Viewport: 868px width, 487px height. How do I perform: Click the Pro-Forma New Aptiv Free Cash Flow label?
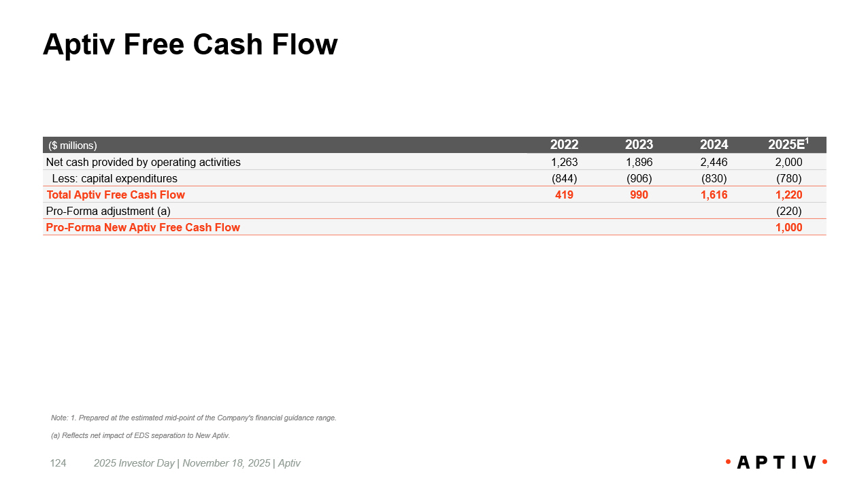pos(143,227)
